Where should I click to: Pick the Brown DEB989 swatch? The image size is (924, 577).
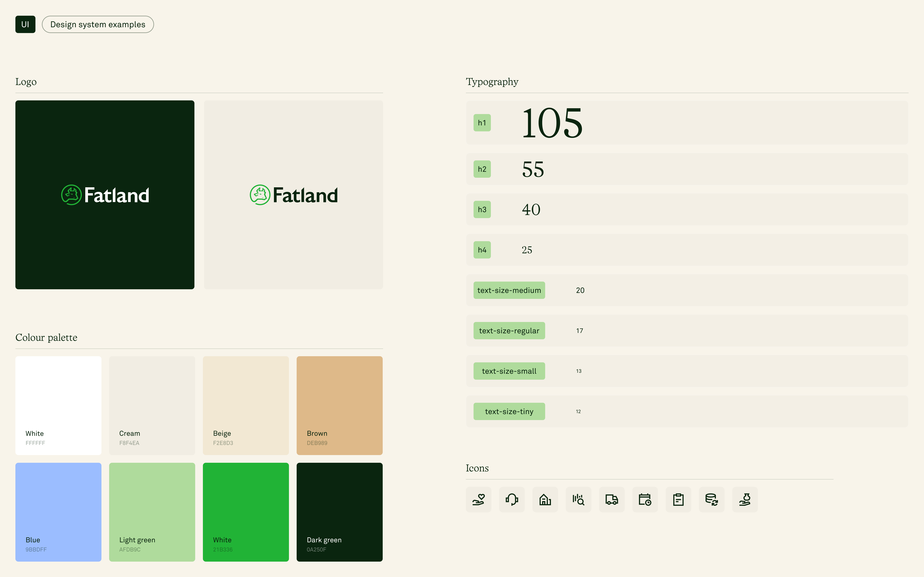339,405
